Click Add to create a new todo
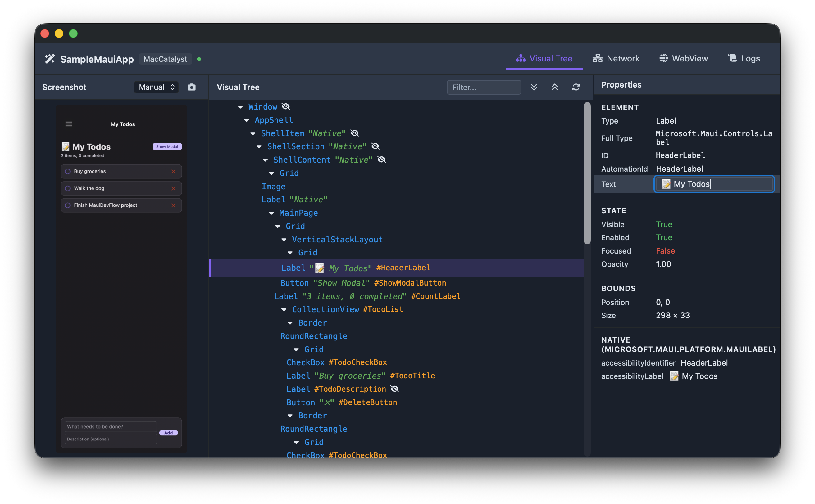815x504 pixels. coord(168,433)
